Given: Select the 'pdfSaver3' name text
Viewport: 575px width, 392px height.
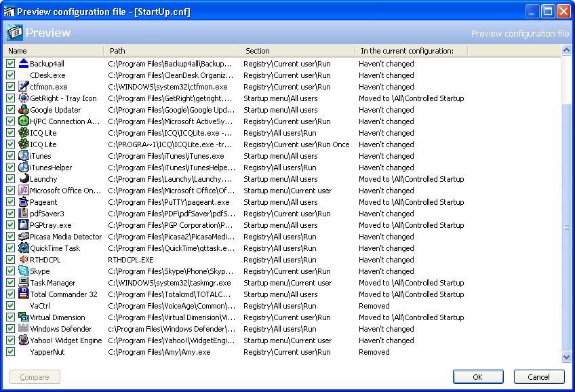Looking at the screenshot, I should click(47, 214).
